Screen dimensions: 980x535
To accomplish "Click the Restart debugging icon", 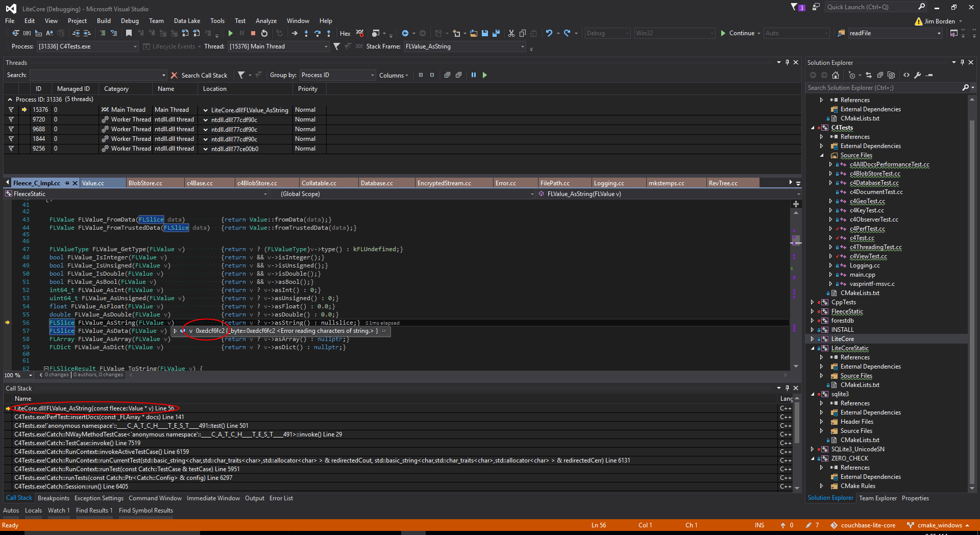I will pyautogui.click(x=264, y=33).
